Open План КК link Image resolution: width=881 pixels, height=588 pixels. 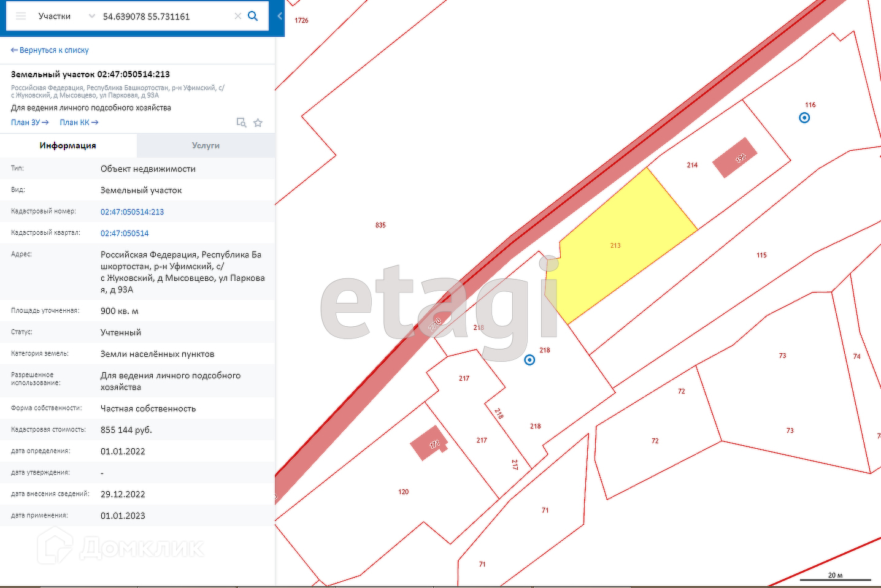pos(79,123)
